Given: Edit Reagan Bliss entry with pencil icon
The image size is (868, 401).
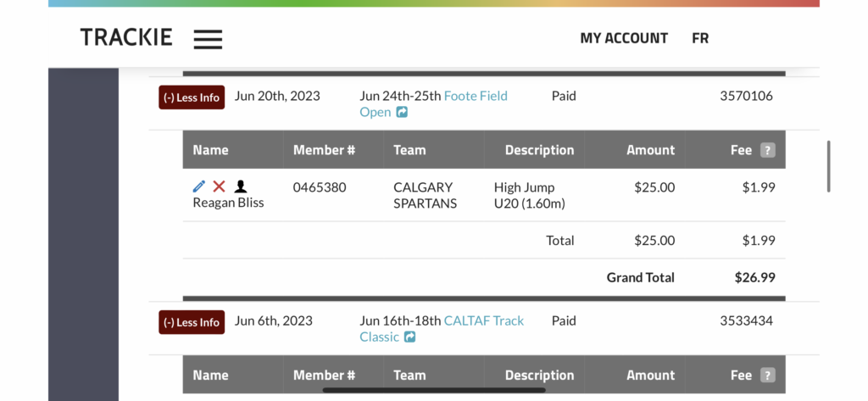Looking at the screenshot, I should pyautogui.click(x=198, y=187).
